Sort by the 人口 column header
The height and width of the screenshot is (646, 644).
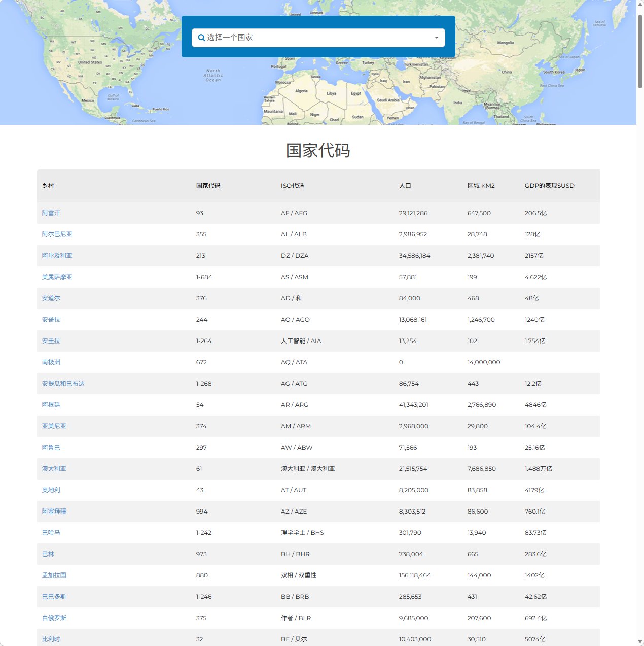(405, 186)
